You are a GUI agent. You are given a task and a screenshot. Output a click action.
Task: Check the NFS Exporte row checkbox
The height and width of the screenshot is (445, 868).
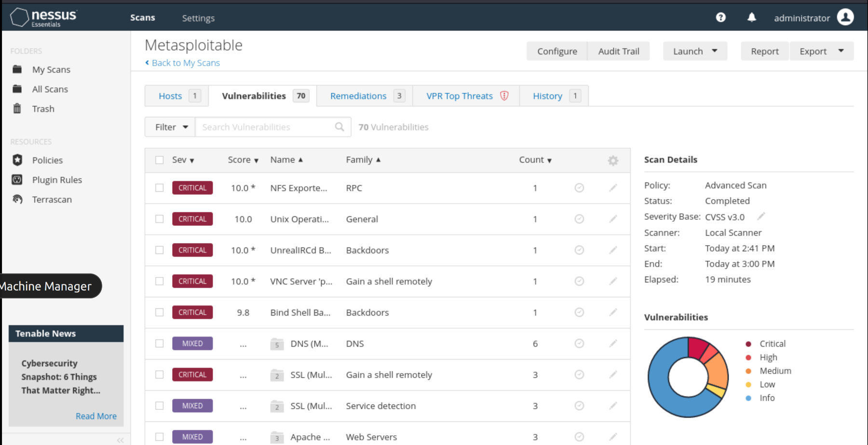pos(160,188)
